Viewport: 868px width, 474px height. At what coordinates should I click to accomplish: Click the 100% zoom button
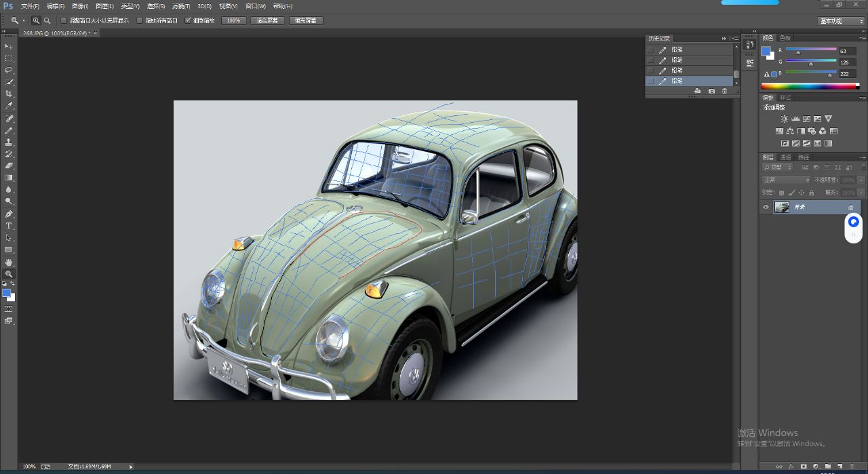click(233, 20)
